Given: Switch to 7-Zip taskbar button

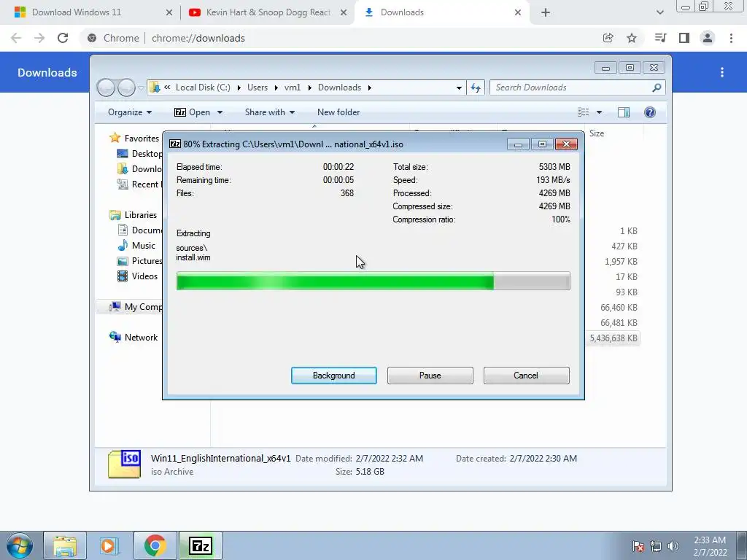Looking at the screenshot, I should point(200,545).
